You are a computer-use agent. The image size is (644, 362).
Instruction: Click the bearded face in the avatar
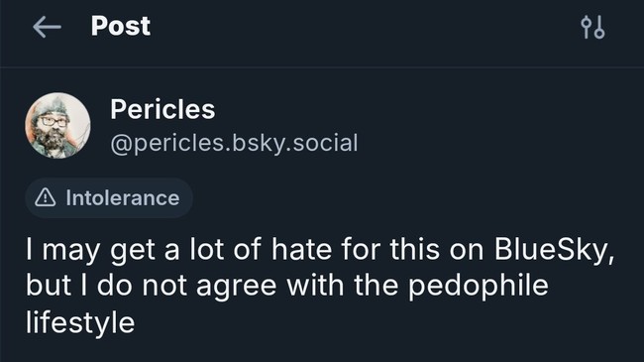53,128
